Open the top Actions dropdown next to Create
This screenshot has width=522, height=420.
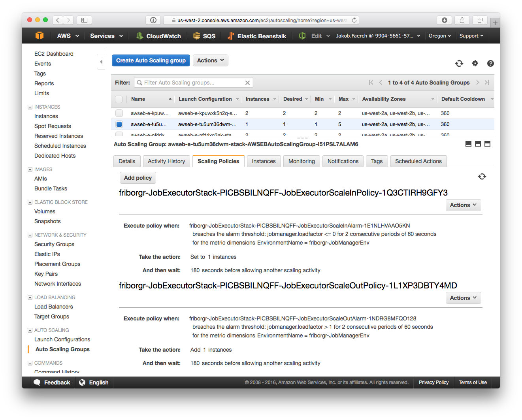[x=211, y=60]
